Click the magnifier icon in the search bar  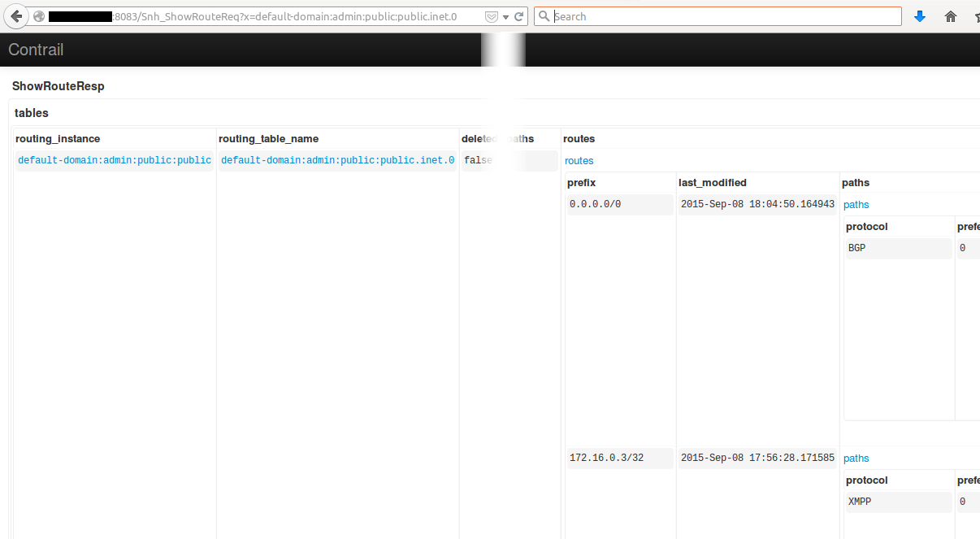(x=544, y=15)
